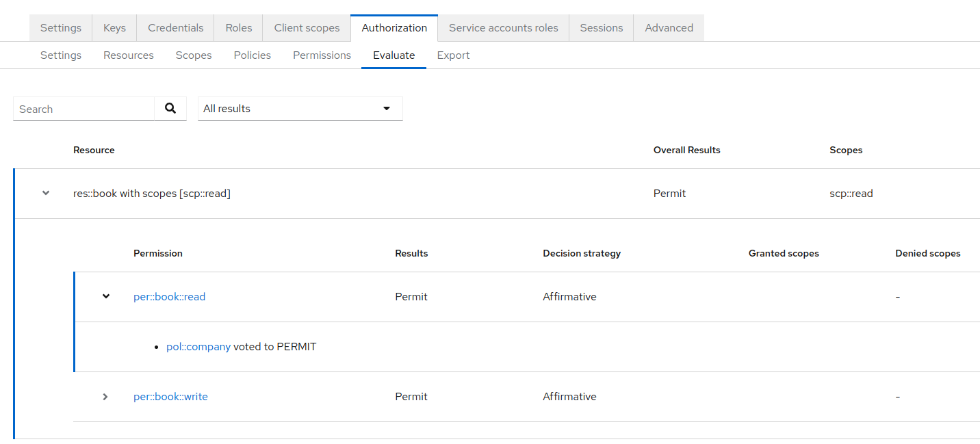Open the per::book::write permission link
The height and width of the screenshot is (444, 980).
(170, 397)
